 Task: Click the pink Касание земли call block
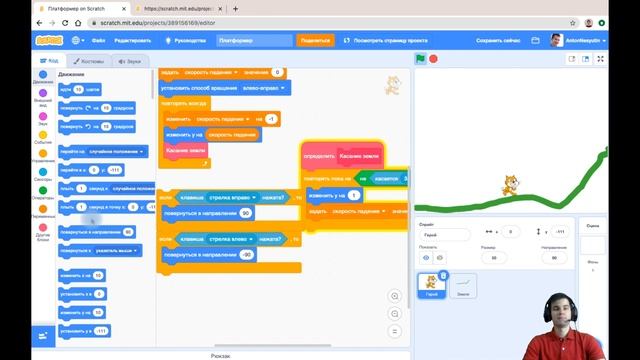pyautogui.click(x=185, y=150)
